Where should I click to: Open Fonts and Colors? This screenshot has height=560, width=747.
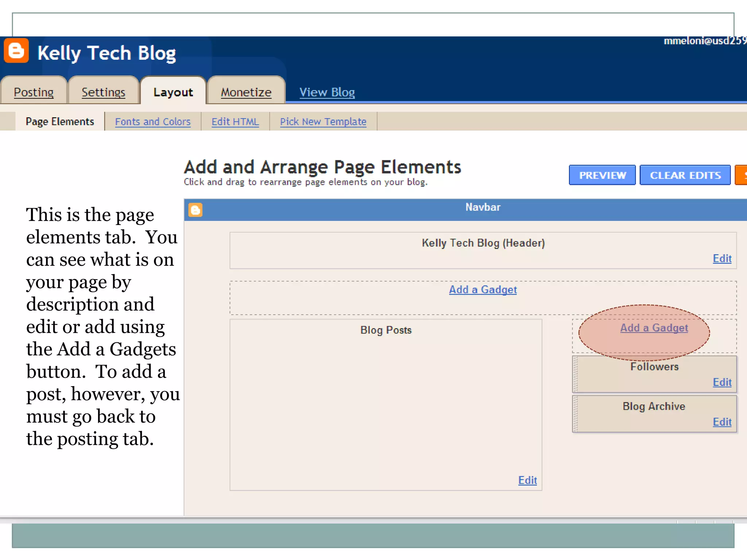153,121
